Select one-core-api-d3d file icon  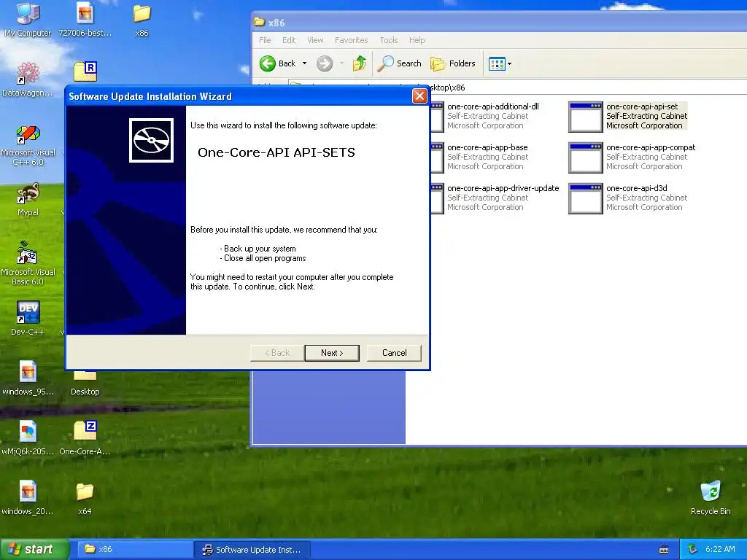coord(586,198)
